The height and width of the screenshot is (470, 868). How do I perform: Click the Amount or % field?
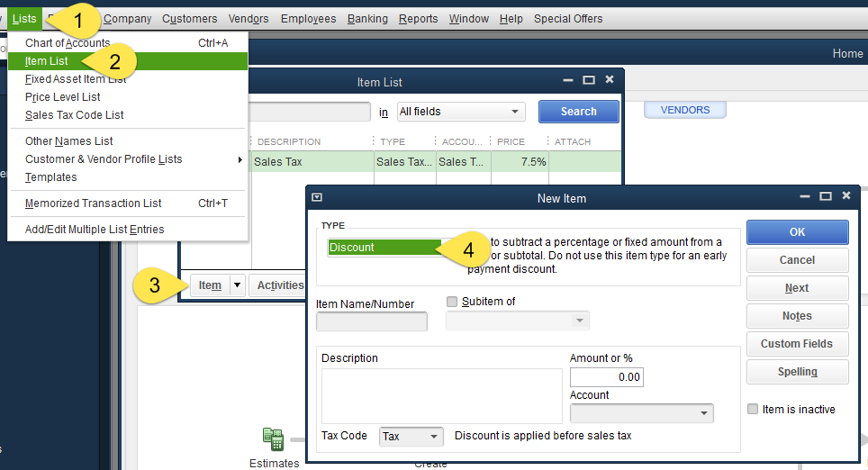tap(607, 377)
